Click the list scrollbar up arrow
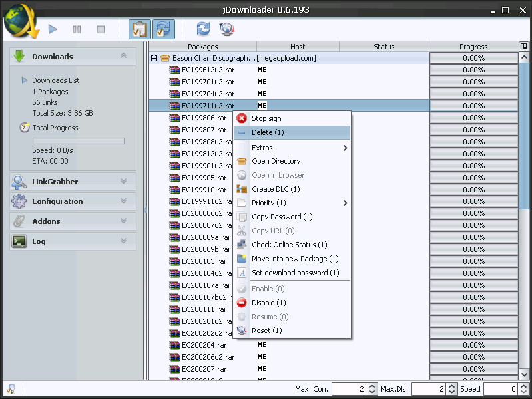532x399 pixels. pos(524,57)
